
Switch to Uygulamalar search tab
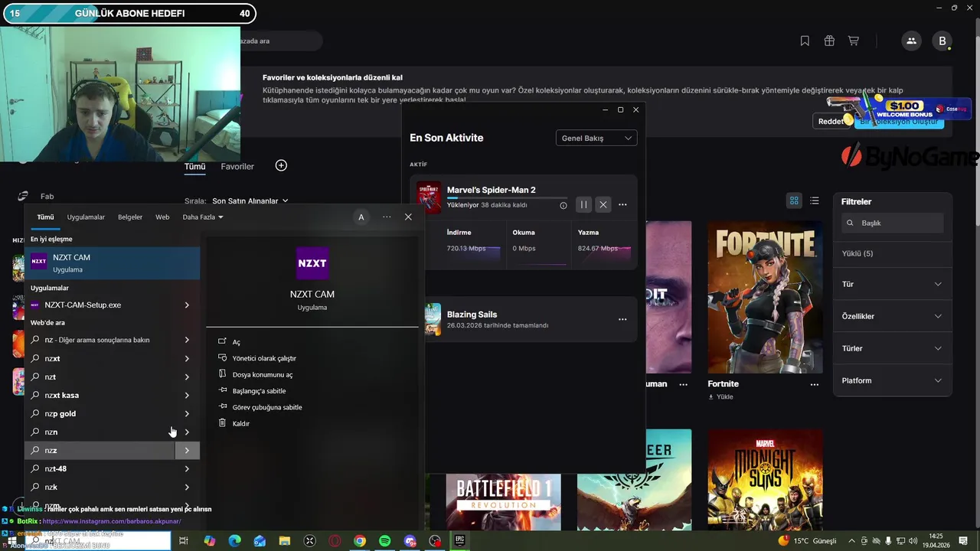(x=86, y=217)
